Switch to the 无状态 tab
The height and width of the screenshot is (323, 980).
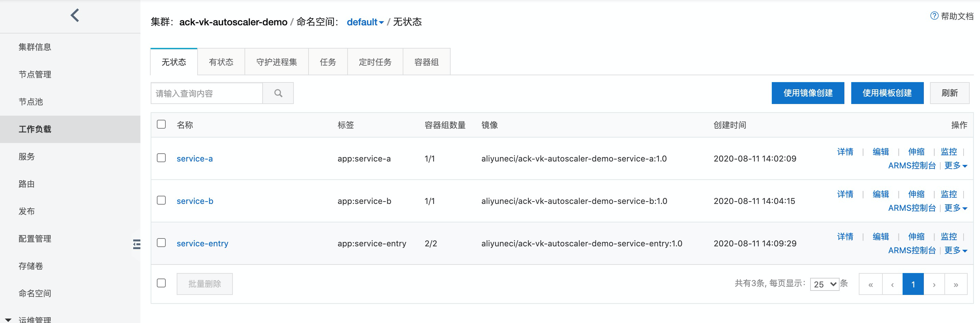click(174, 62)
